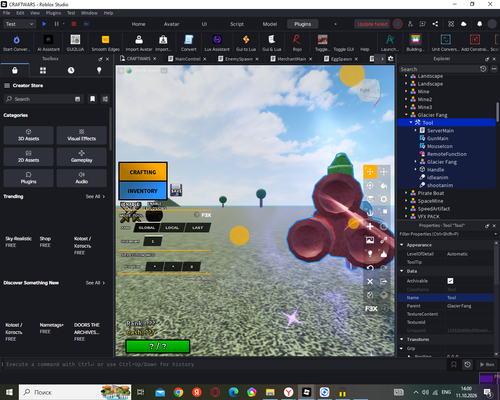Click the orange CRAFTING button
Screen dimensions: 500x400
point(143,172)
